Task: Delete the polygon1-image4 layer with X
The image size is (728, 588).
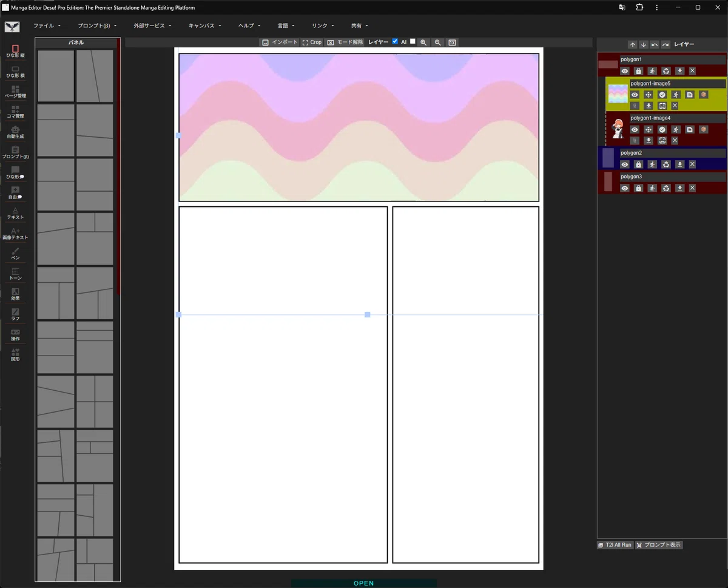Action: click(675, 141)
